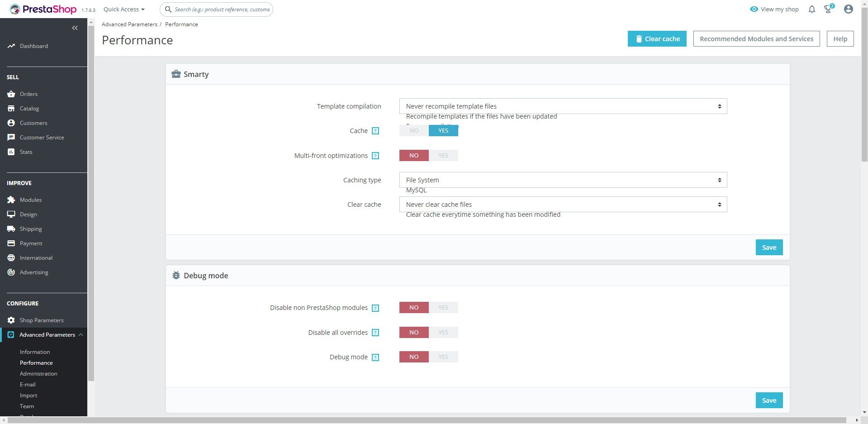Image resolution: width=868 pixels, height=424 pixels.
Task: Collapse sidebar with double-chevron icon
Action: pyautogui.click(x=75, y=28)
